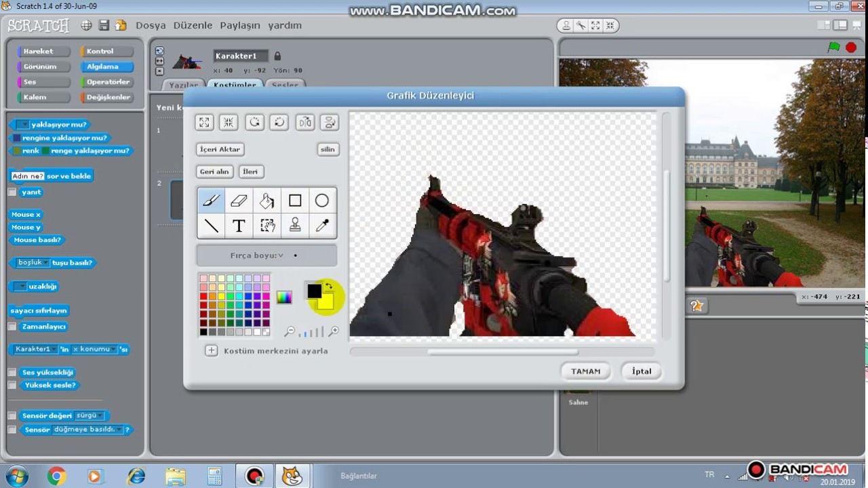Click the red stop button
Image resolution: width=868 pixels, height=488 pixels.
pos(851,47)
